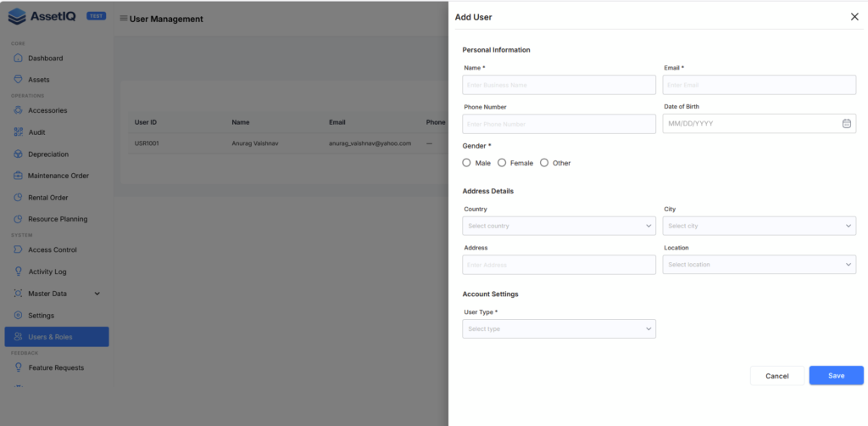Click the User ID column header

pyautogui.click(x=146, y=122)
